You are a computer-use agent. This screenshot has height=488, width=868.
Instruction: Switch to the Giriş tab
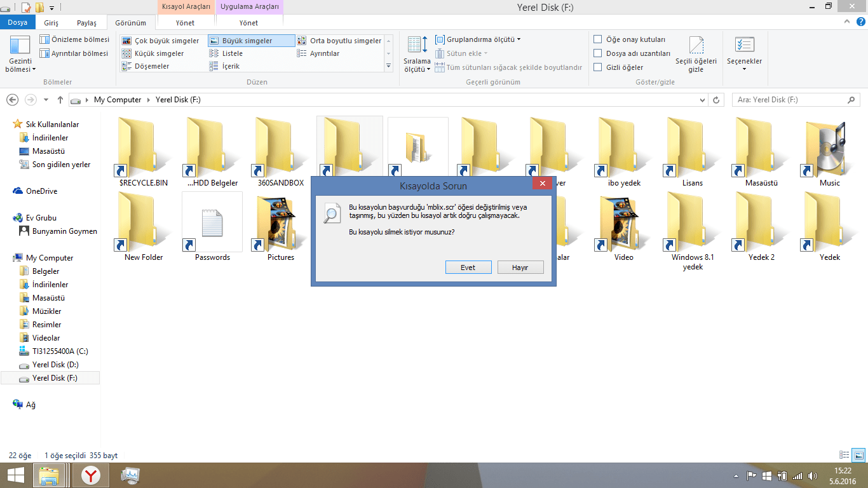click(x=52, y=23)
